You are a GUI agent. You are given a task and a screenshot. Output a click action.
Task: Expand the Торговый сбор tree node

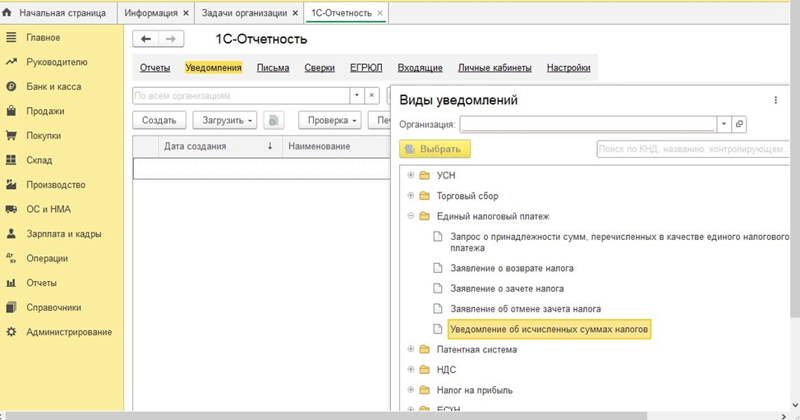tap(411, 195)
